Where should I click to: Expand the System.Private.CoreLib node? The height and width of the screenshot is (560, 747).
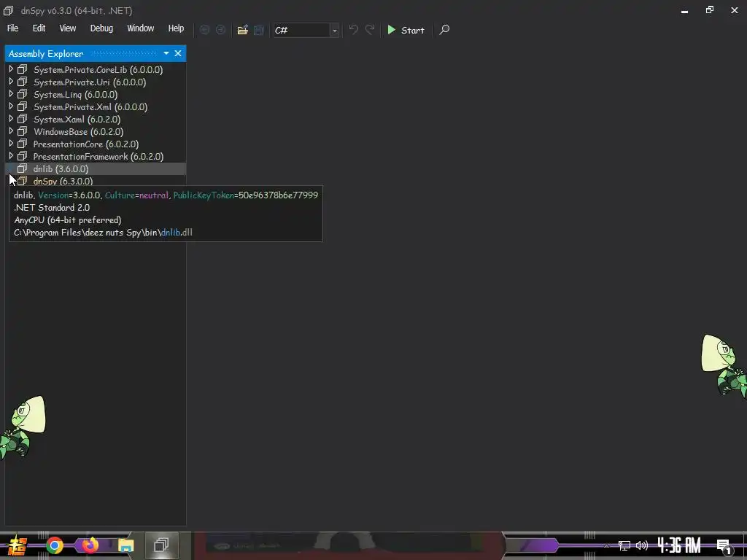point(11,69)
